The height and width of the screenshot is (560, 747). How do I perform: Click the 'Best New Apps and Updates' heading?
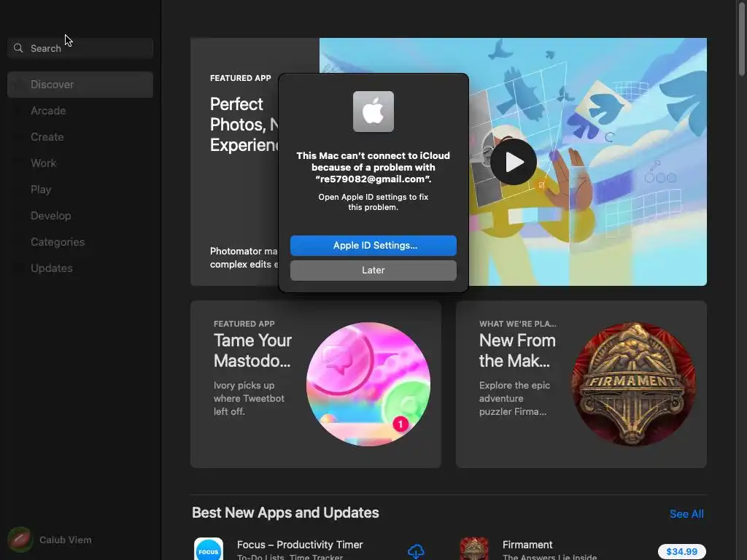point(285,513)
